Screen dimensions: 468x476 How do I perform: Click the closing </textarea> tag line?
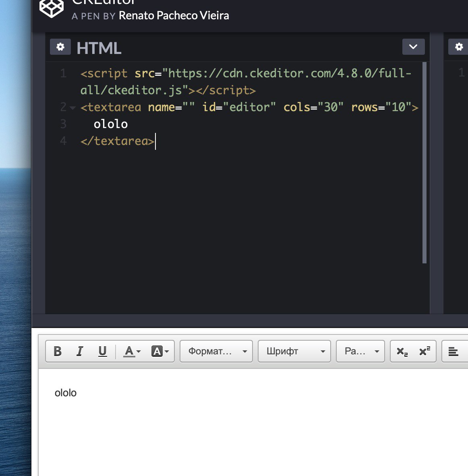point(117,141)
